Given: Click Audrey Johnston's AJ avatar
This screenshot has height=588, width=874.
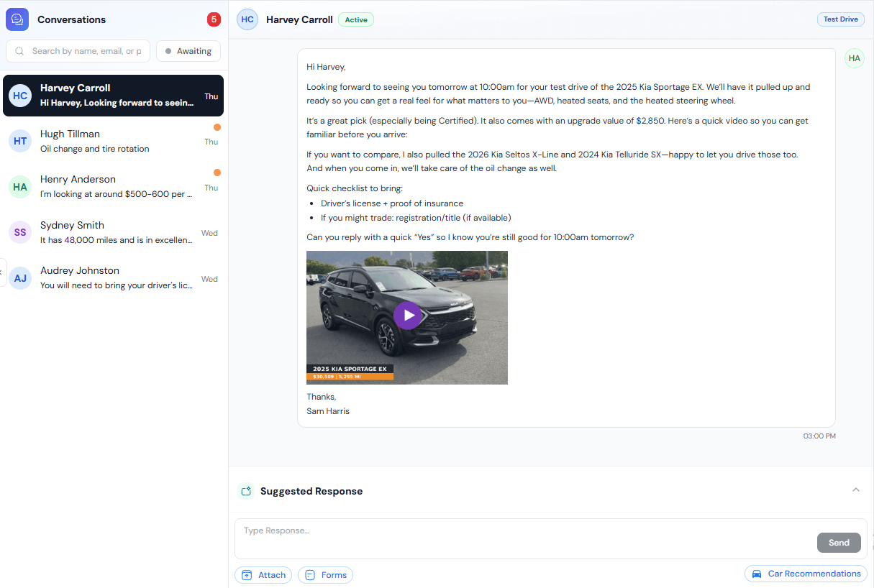Looking at the screenshot, I should [20, 278].
